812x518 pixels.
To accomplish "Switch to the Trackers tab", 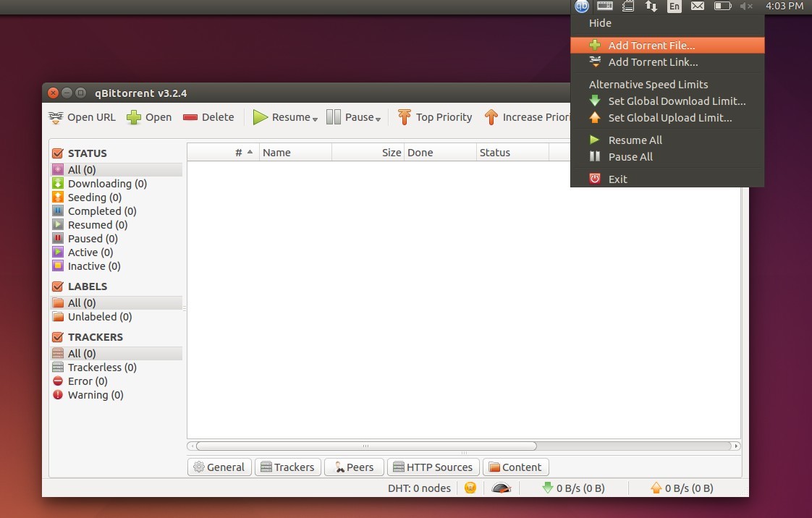I will pos(288,467).
